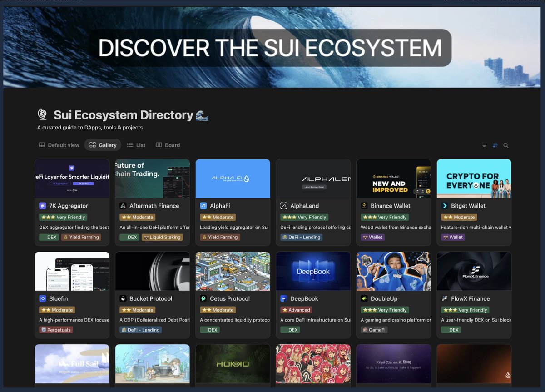Click GameFi tag on DoubleUp card
Screen dimensions: 545x392
[374, 330]
